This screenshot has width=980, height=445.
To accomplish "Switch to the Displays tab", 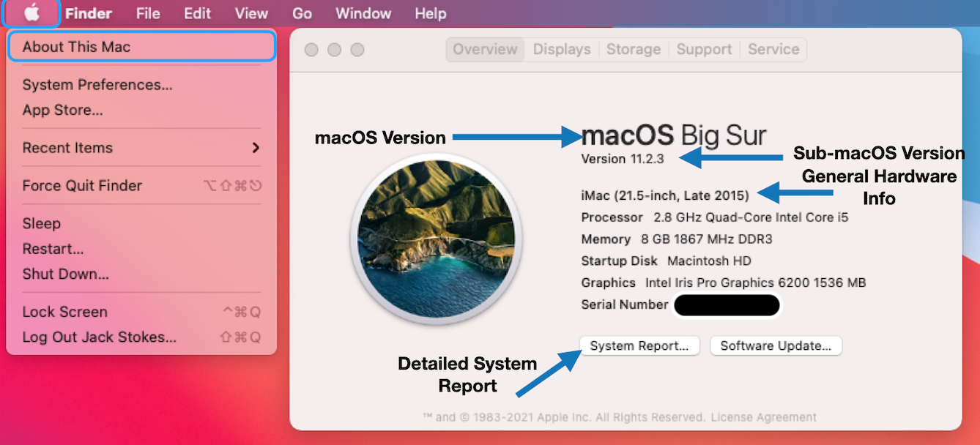I will tap(562, 49).
